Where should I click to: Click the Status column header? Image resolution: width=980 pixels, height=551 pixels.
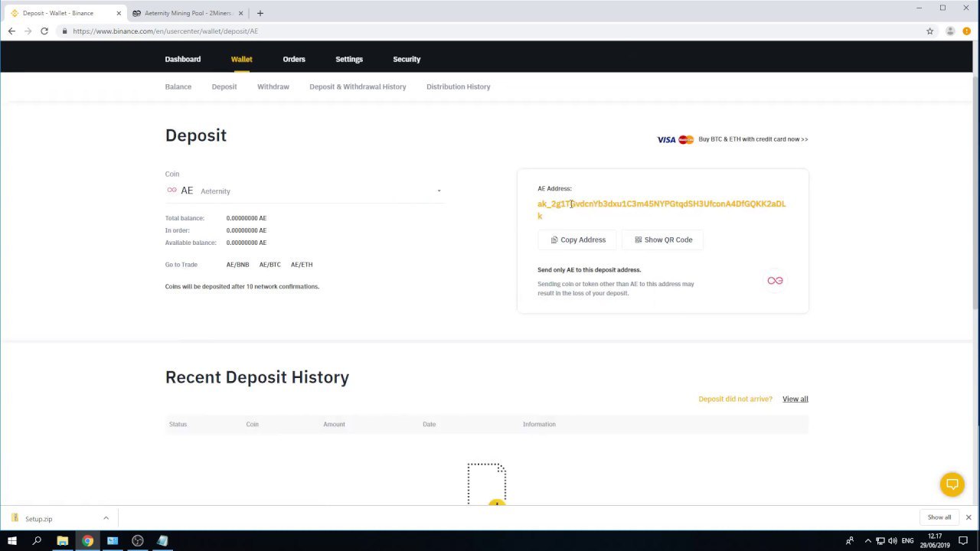178,424
